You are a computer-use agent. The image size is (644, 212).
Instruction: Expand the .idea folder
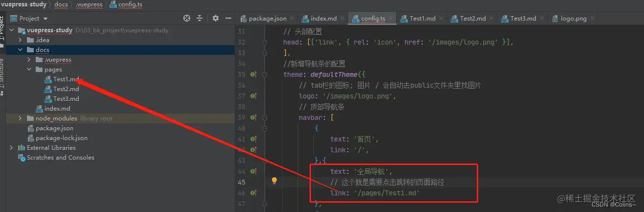click(x=21, y=40)
